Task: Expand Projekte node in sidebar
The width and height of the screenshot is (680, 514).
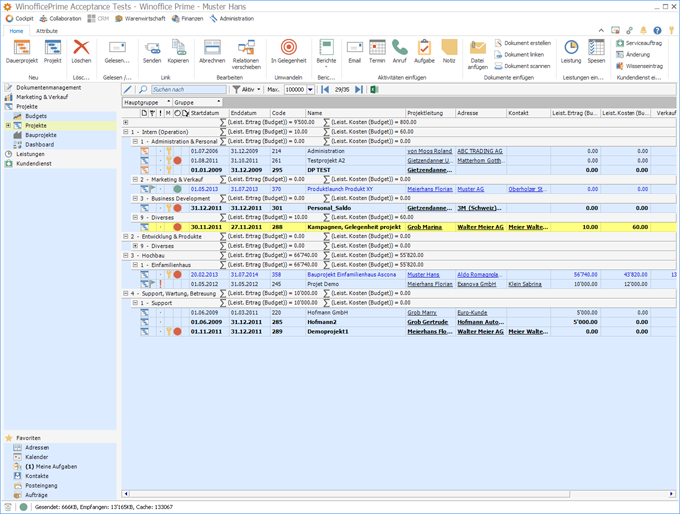Action: click(x=8, y=125)
